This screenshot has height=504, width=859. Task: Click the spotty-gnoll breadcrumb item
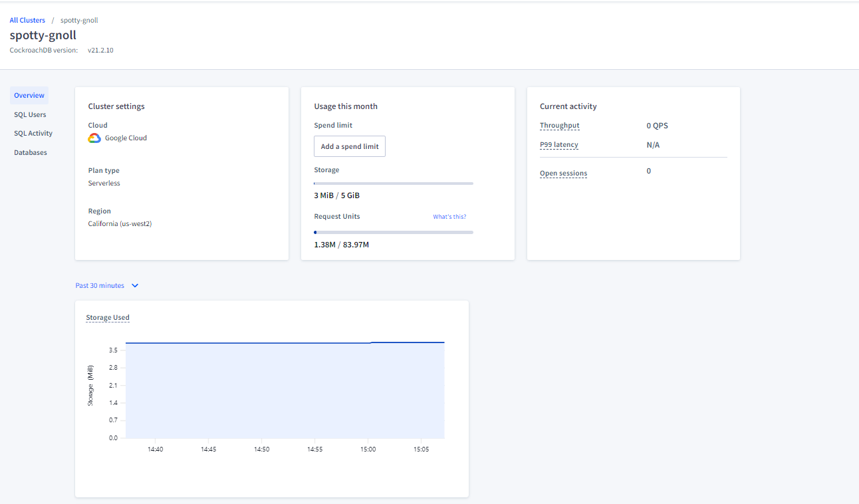tap(79, 21)
